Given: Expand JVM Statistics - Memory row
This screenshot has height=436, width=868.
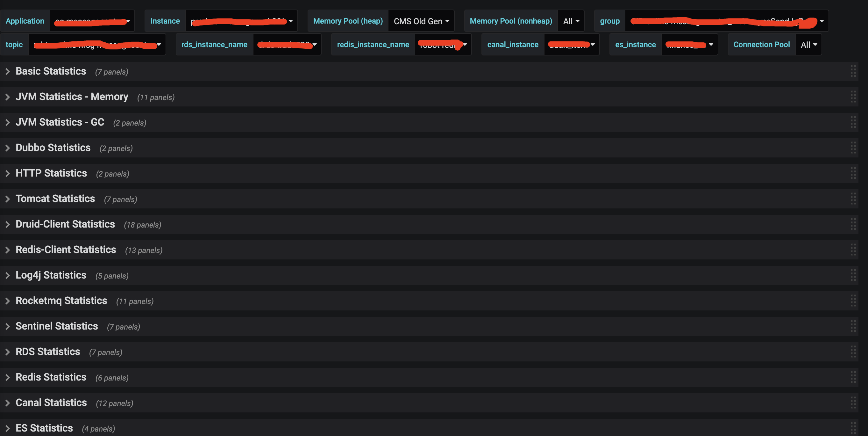Looking at the screenshot, I should tap(7, 97).
